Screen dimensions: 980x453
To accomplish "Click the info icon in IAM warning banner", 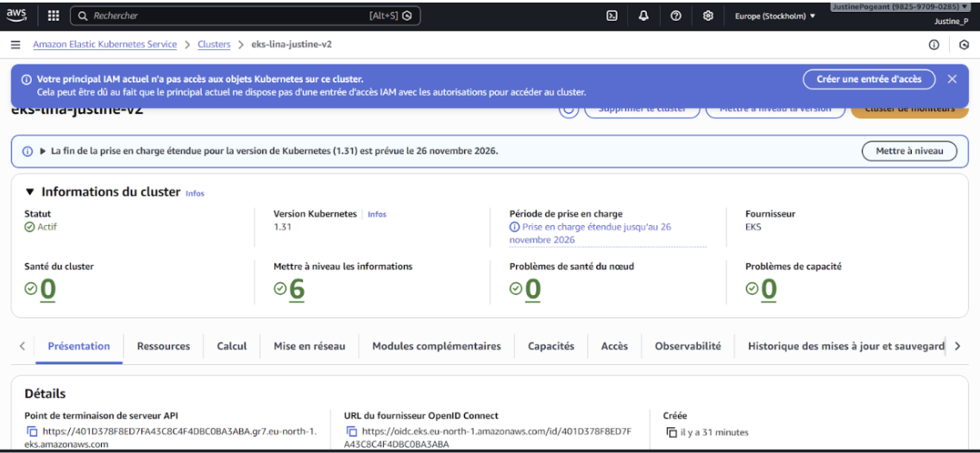I will [27, 80].
